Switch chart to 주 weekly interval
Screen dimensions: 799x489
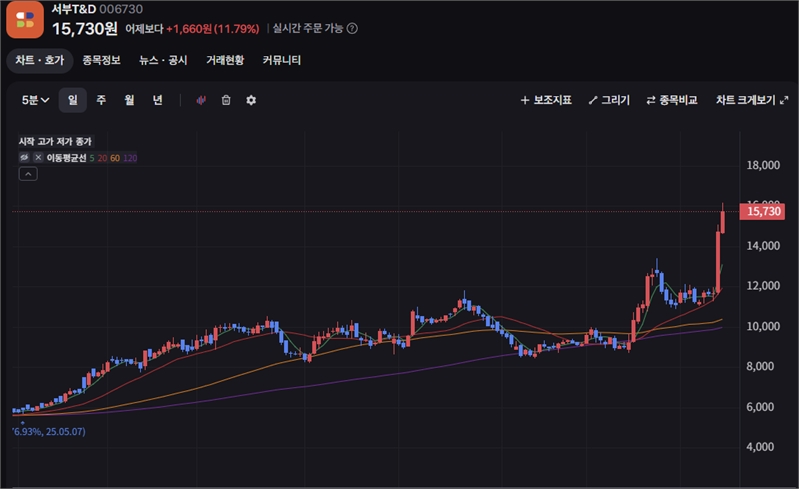[x=101, y=100]
